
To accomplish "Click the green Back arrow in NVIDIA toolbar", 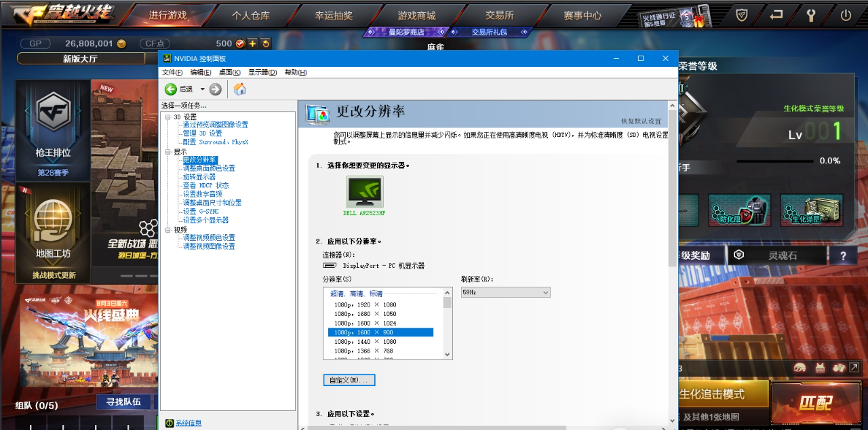I will [171, 89].
